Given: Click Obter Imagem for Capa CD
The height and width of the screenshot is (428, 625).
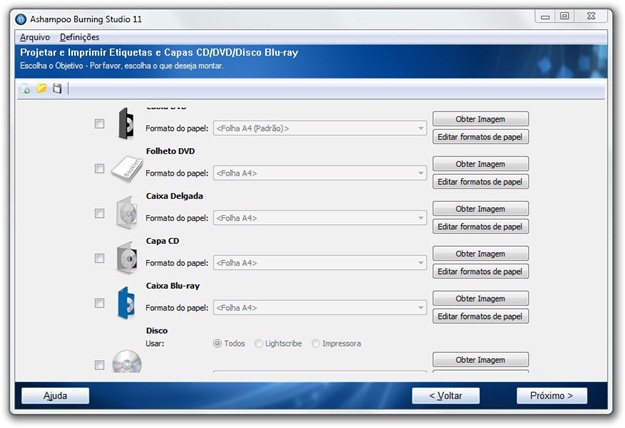Looking at the screenshot, I should click(480, 253).
